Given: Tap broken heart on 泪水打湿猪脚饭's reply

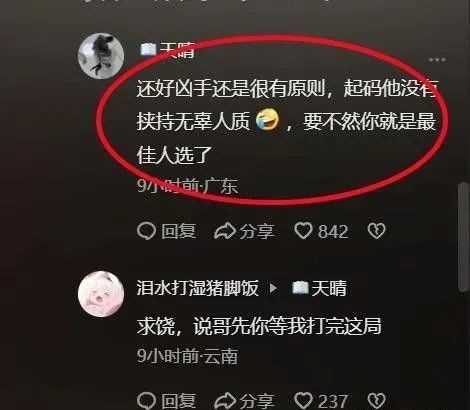Looking at the screenshot, I should tap(376, 400).
